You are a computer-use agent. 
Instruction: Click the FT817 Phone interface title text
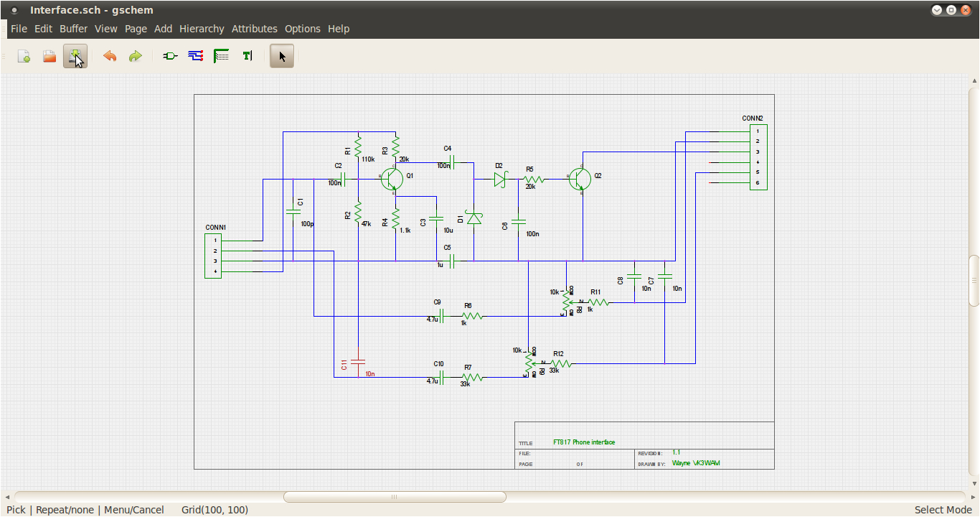583,442
